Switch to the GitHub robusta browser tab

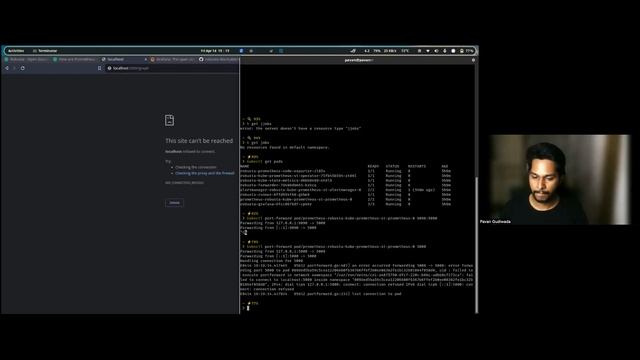pyautogui.click(x=219, y=60)
